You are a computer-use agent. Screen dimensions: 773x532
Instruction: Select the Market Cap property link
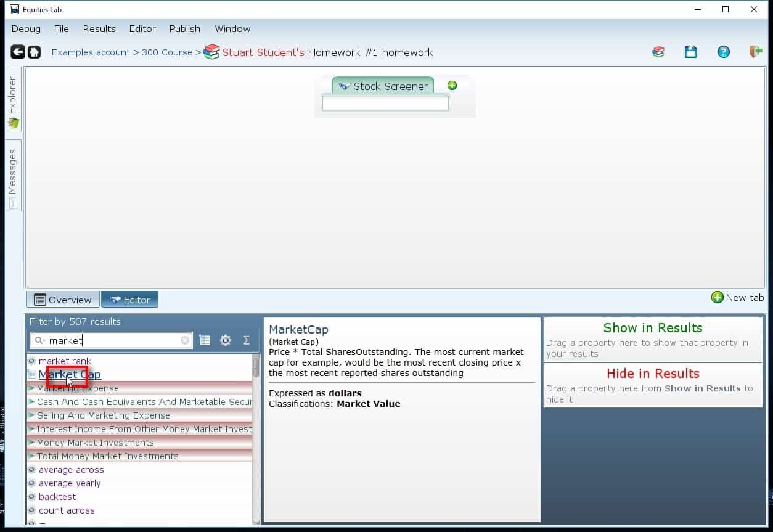[x=70, y=375]
